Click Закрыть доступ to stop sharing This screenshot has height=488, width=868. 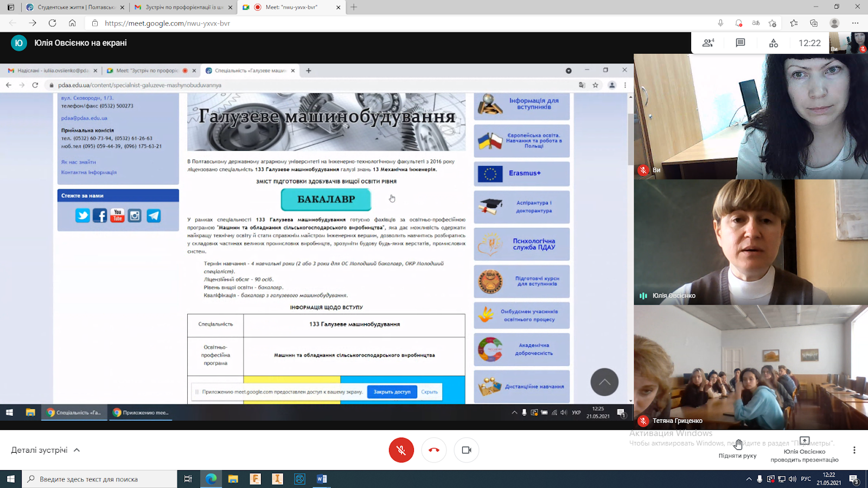392,391
